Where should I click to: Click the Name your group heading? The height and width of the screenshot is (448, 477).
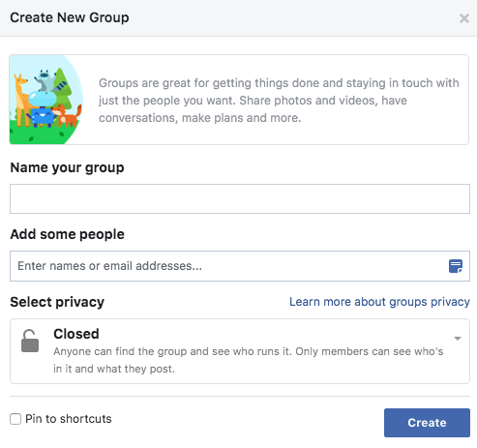(x=67, y=167)
